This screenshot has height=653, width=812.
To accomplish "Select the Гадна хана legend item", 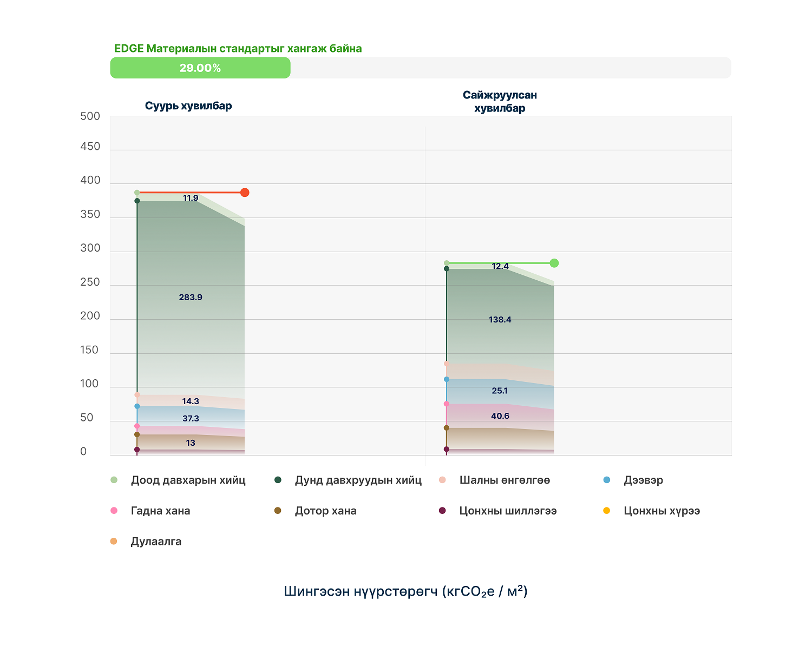I will [x=160, y=511].
